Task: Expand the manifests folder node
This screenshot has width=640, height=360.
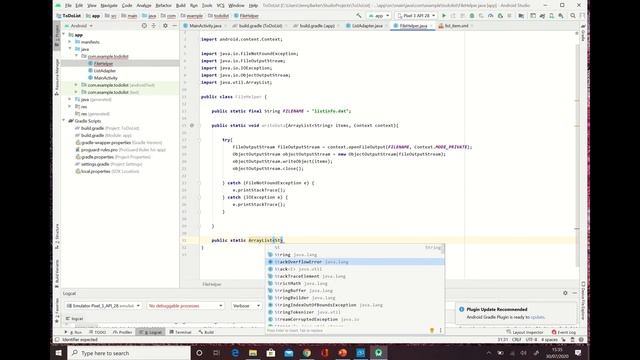Action: (x=70, y=42)
